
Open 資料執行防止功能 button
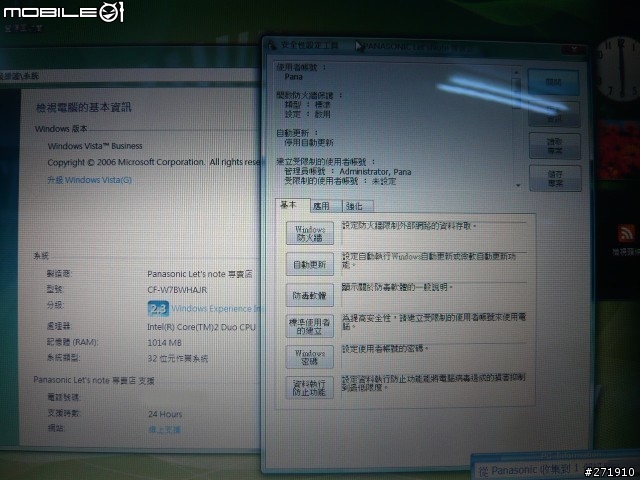click(310, 388)
